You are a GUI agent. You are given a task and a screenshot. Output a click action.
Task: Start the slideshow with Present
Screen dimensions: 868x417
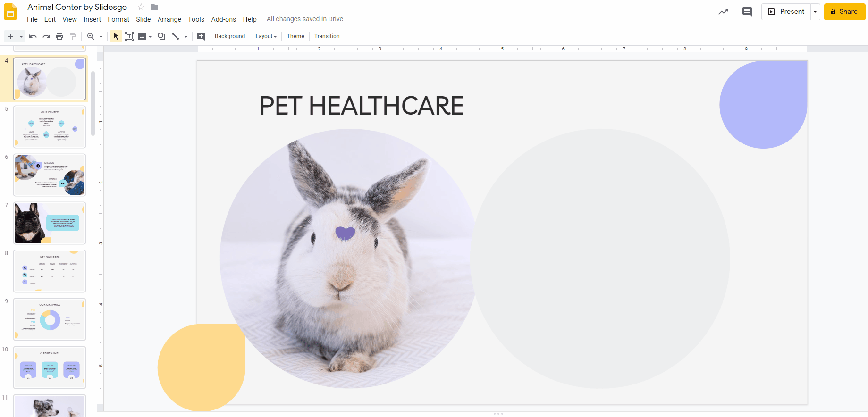point(786,12)
